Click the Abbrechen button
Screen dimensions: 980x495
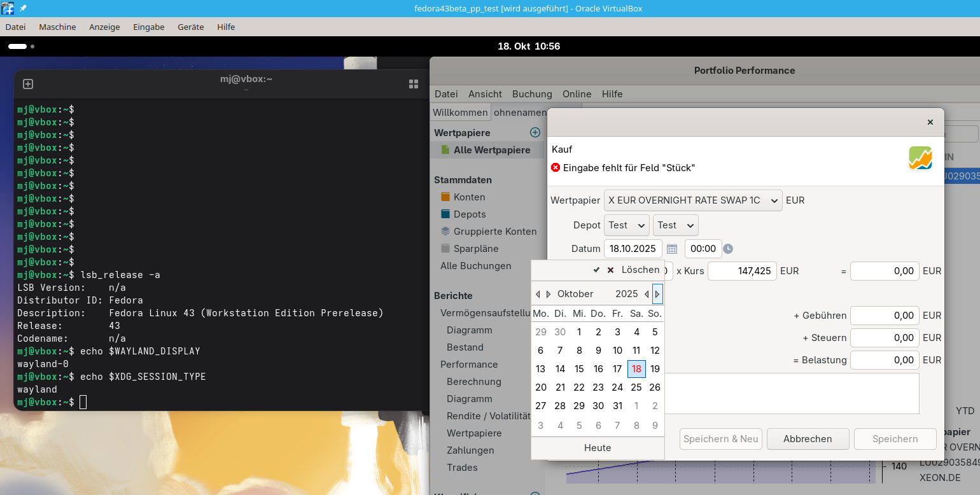[x=808, y=439]
